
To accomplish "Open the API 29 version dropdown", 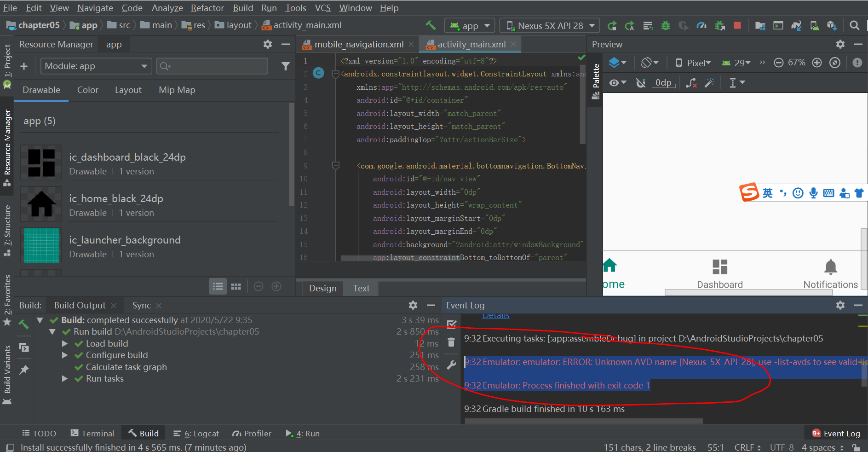I will pos(736,63).
